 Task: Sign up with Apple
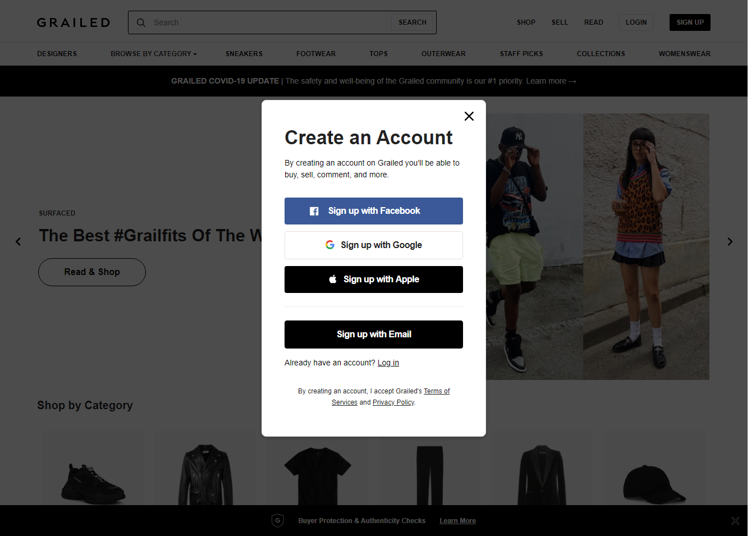pyautogui.click(x=374, y=280)
